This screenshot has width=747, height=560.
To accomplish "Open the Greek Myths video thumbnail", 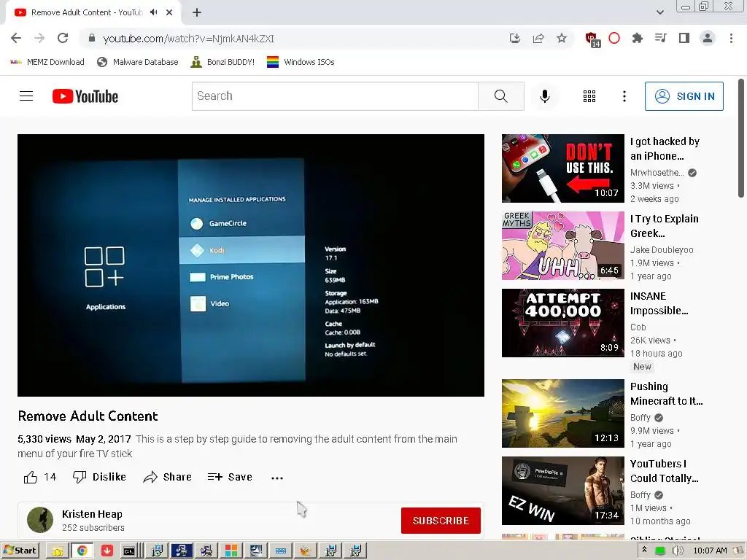I will tap(562, 245).
